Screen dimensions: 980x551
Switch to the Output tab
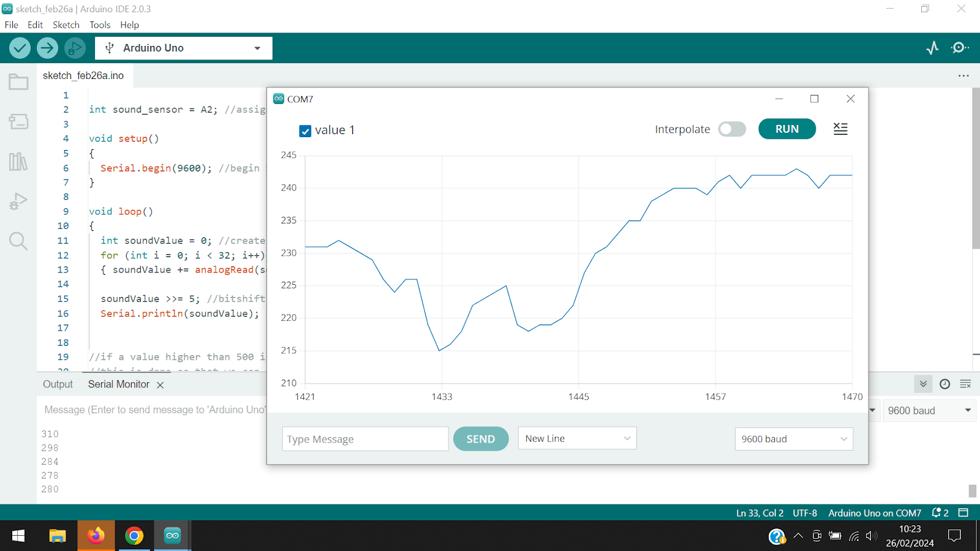coord(58,384)
